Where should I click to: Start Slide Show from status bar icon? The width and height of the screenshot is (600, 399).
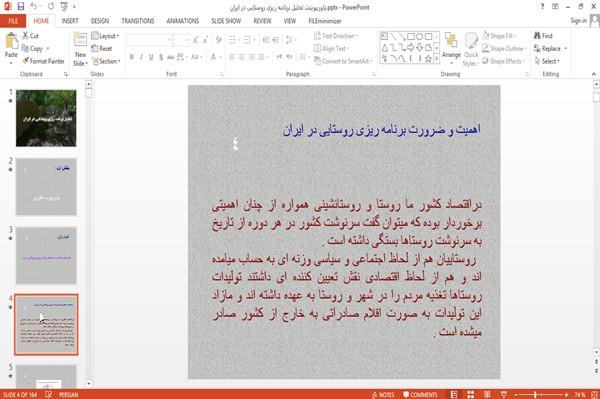(x=504, y=394)
